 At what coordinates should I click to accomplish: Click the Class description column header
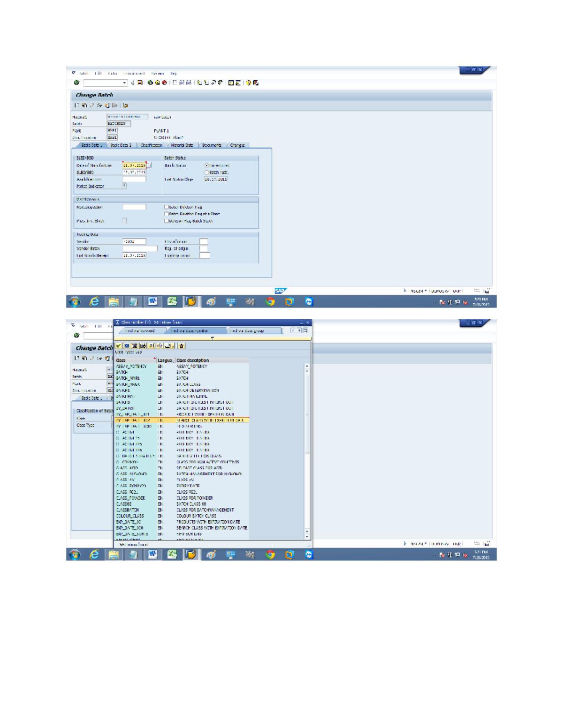coord(212,360)
